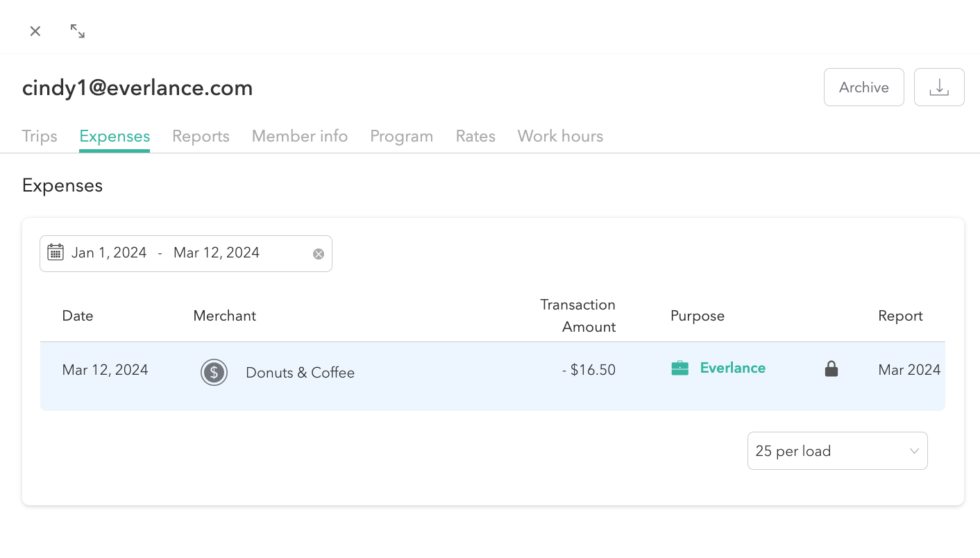Viewport: 980px width, 558px height.
Task: Click the green briefcase purpose icon
Action: 680,369
